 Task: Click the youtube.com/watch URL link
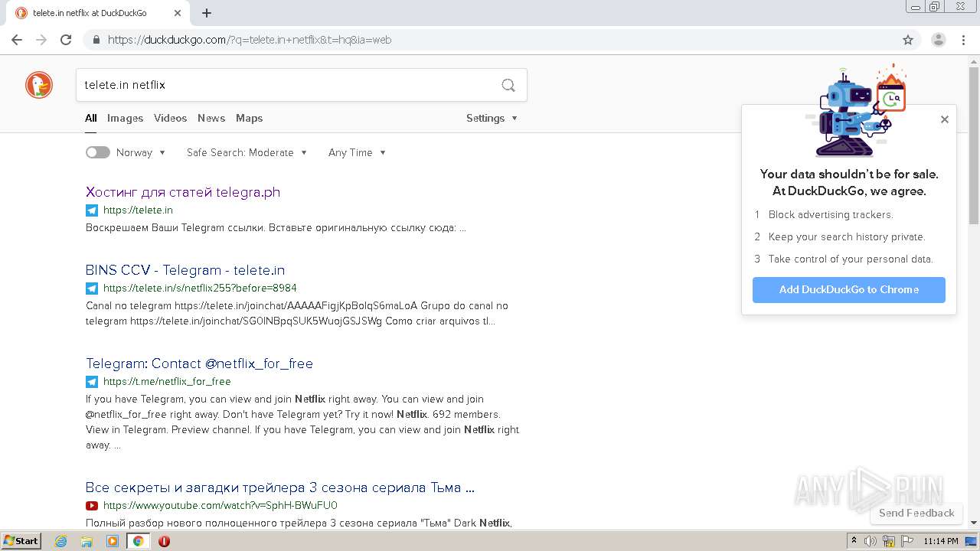point(220,506)
